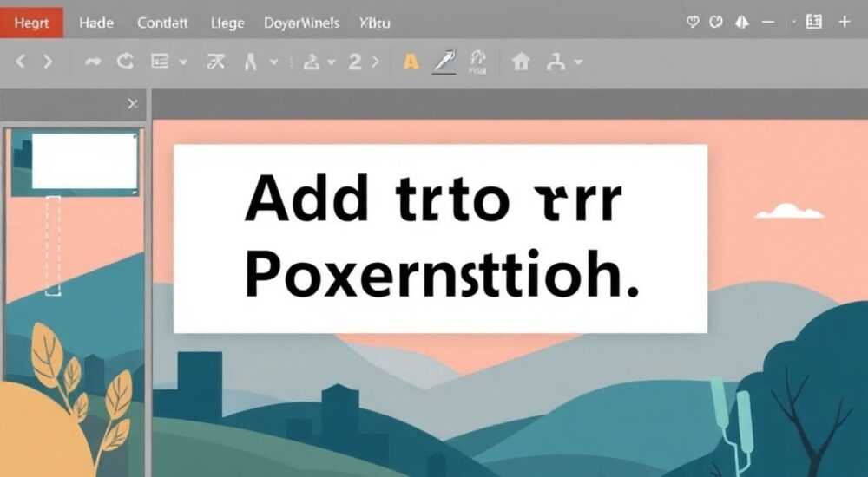Click the shapes stamp icon

click(x=312, y=62)
